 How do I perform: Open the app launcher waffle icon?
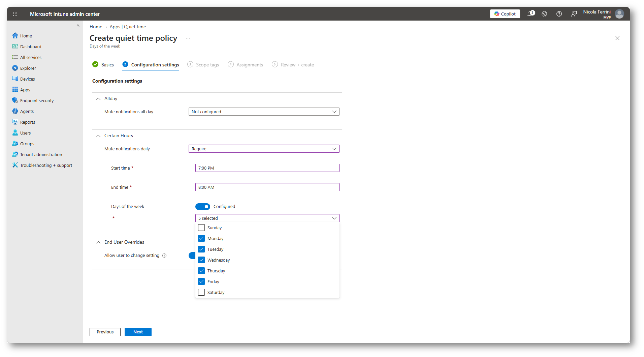point(15,14)
